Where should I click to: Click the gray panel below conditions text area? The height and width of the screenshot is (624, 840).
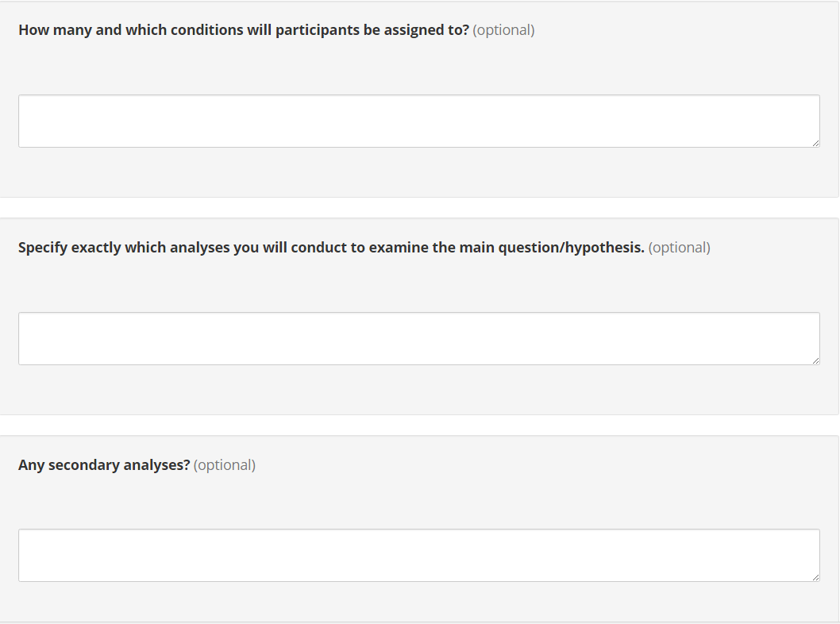418,172
